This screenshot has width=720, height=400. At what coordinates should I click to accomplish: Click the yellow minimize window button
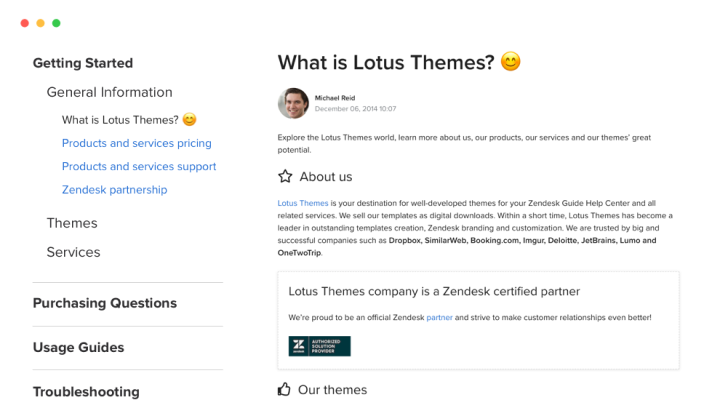40,23
